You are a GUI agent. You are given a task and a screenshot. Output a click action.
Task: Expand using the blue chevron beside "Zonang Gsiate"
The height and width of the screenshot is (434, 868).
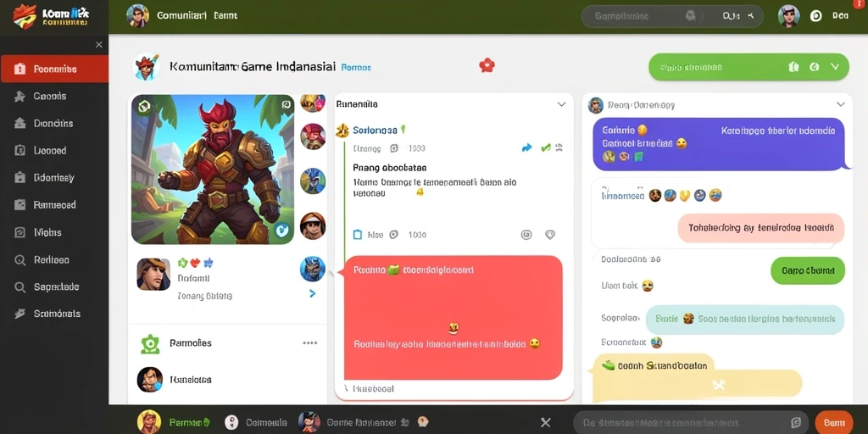[312, 293]
